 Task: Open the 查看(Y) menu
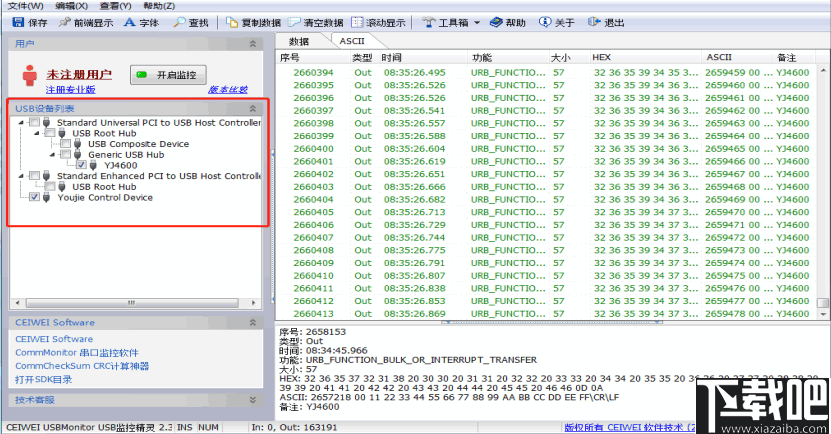pyautogui.click(x=115, y=6)
